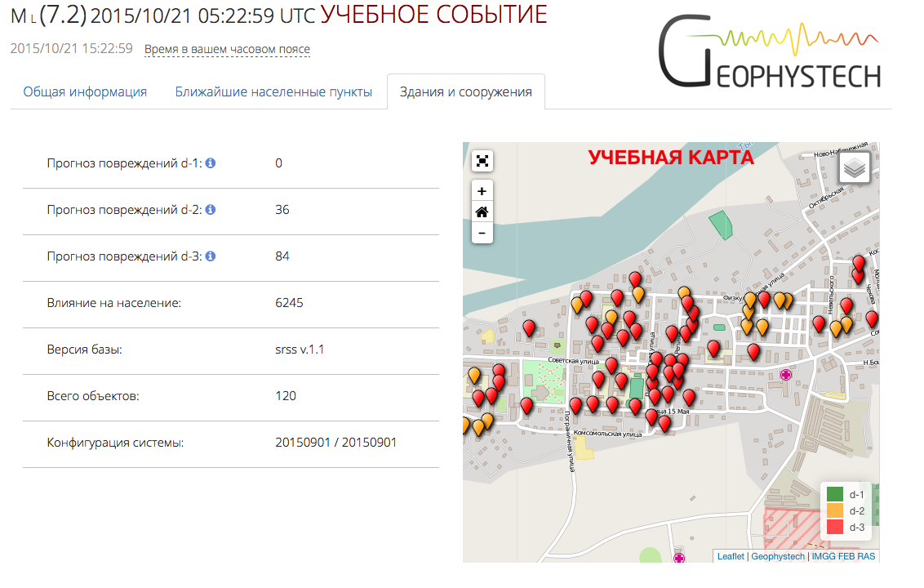Click the home icon to reset map view
The height and width of the screenshot is (588, 924).
482,212
